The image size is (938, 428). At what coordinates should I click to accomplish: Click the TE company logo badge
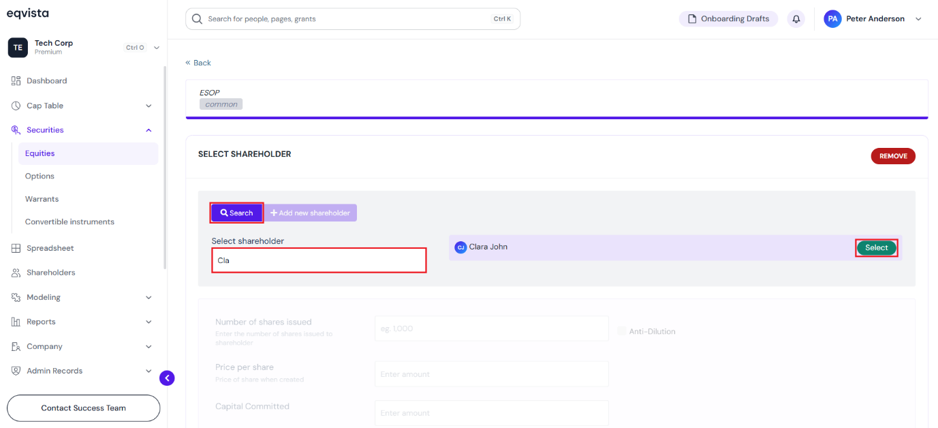coord(18,47)
